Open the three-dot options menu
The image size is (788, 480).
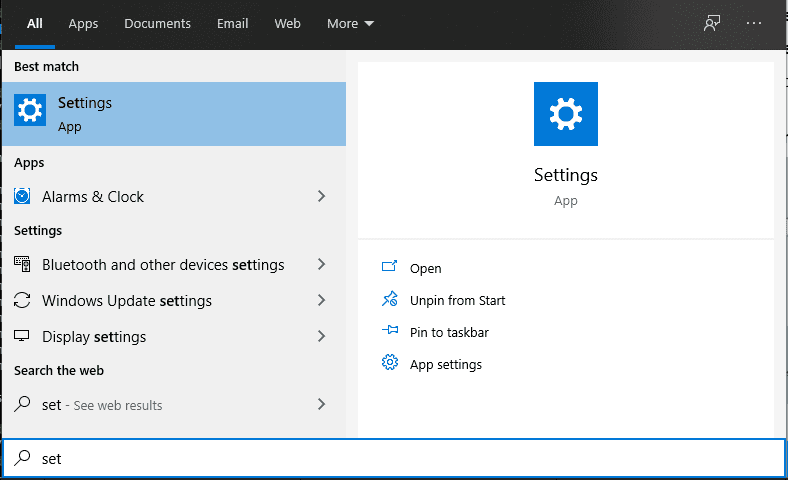[x=754, y=23]
